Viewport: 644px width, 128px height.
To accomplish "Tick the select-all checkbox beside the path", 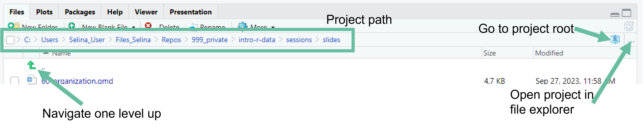I will coord(10,40).
